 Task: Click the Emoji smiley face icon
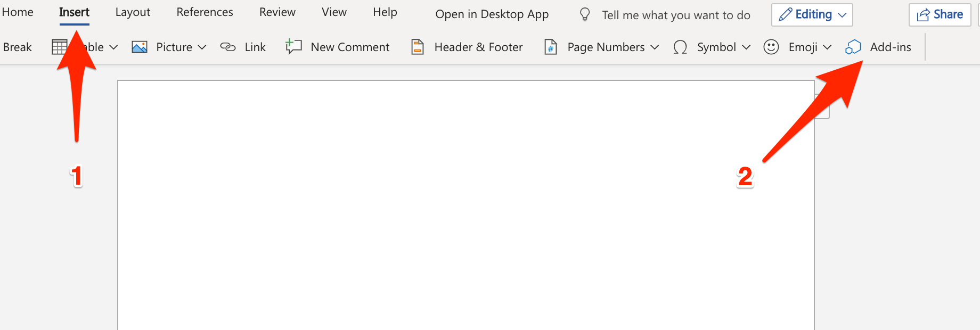771,47
